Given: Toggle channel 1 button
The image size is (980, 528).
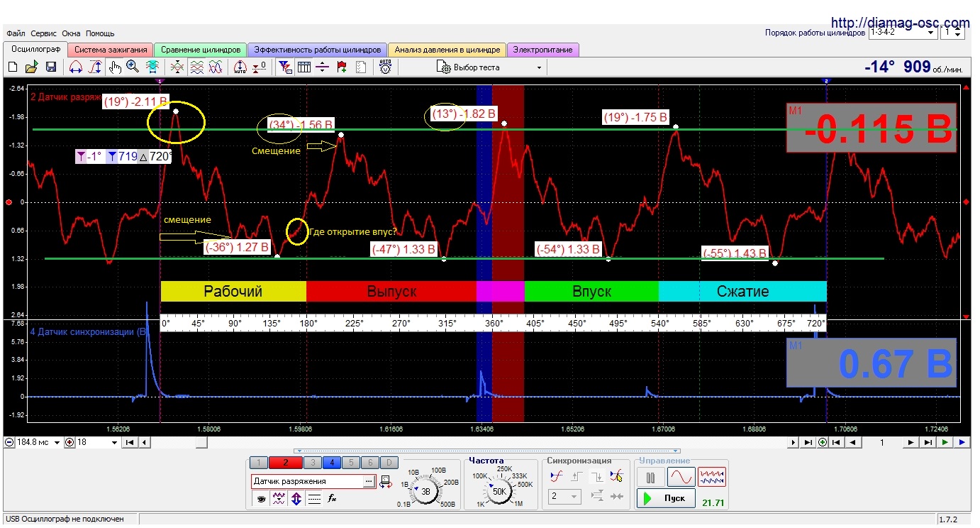Looking at the screenshot, I should [259, 463].
